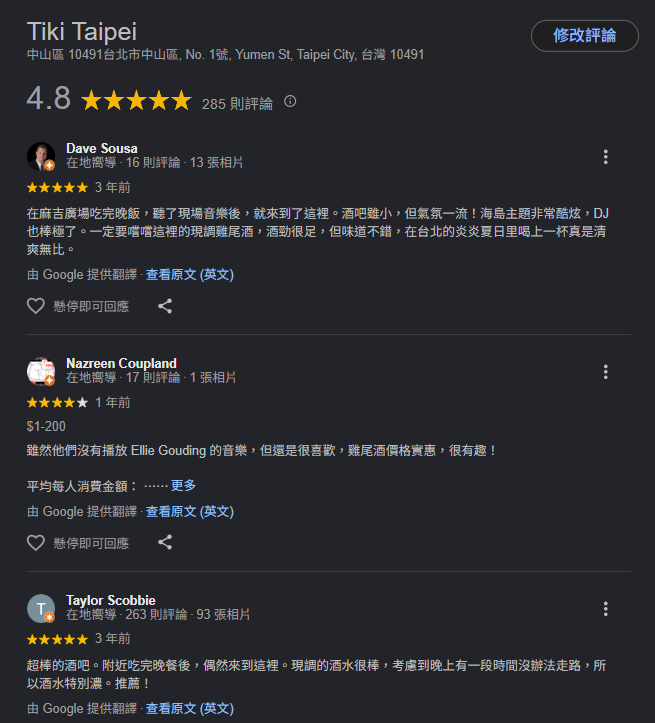
Task: Click the Taylor Scobbie reviewer name
Action: click(x=111, y=600)
